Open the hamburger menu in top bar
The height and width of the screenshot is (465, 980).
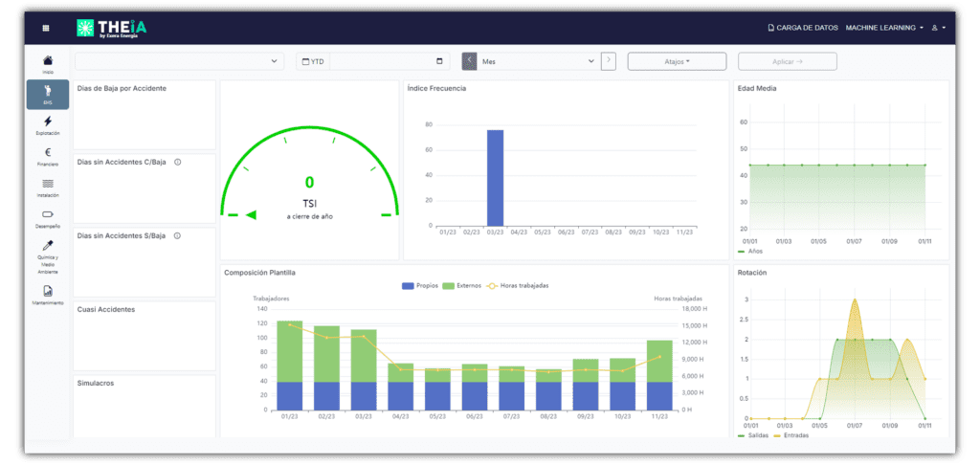(46, 28)
